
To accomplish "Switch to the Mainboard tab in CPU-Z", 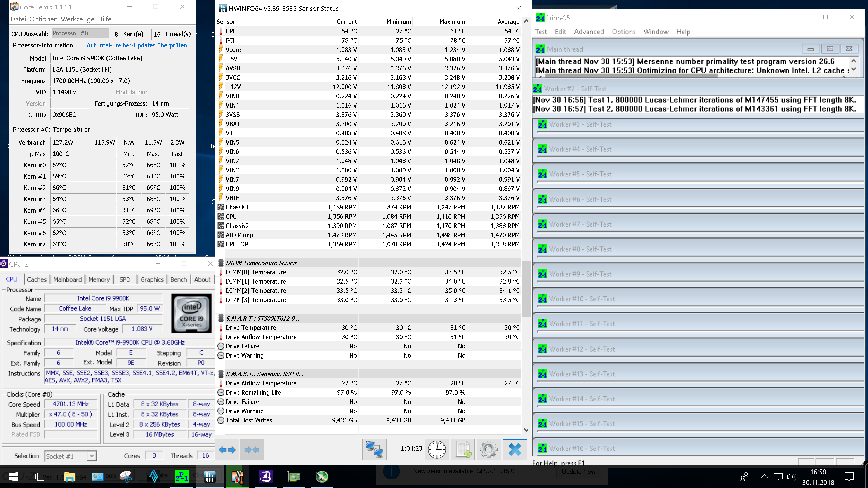I will tap(67, 279).
